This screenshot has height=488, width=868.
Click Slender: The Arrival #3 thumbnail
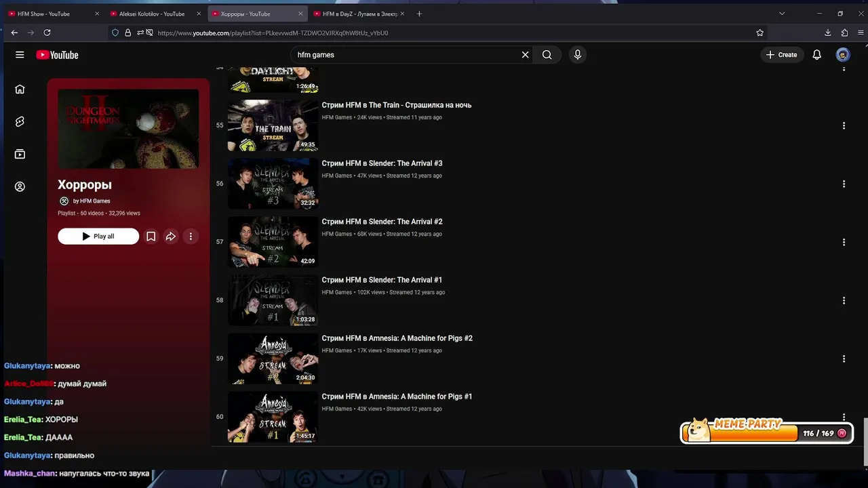point(273,184)
